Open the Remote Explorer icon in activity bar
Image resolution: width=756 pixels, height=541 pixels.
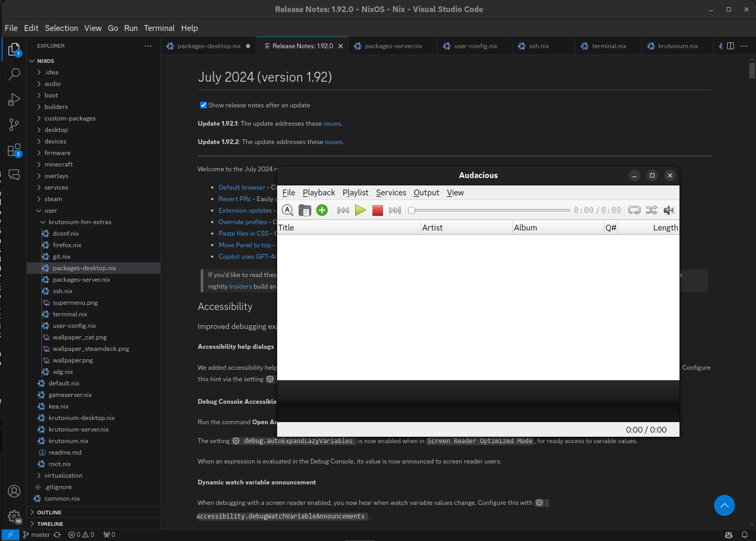pyautogui.click(x=14, y=175)
